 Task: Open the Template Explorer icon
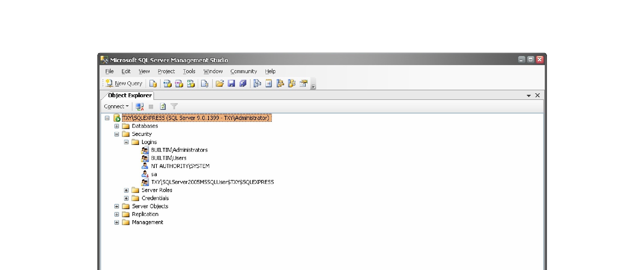click(292, 83)
